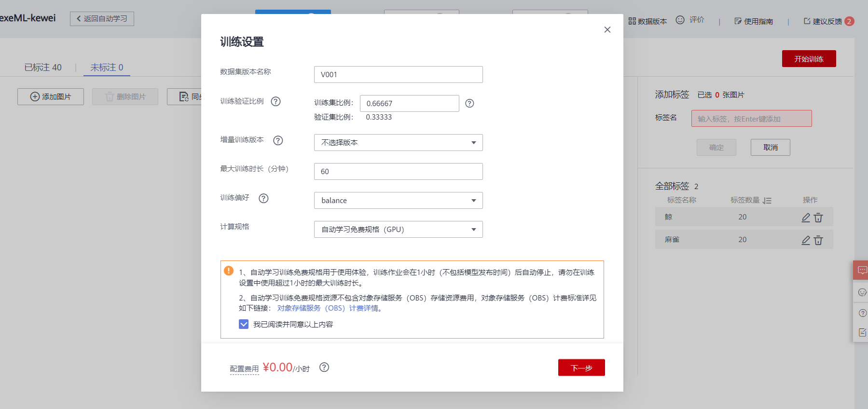Screen dimensions: 868x409
Task: Click edit pencil icon for 麻雀 label
Action: point(806,240)
